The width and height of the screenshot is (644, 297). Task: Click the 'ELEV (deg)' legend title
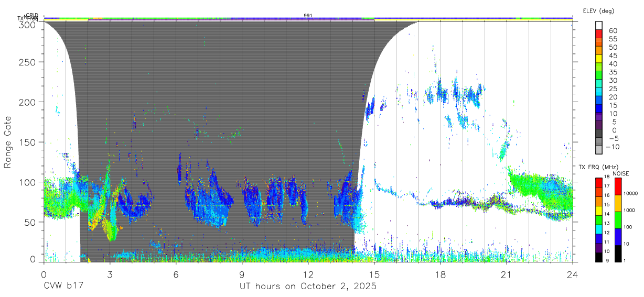(599, 11)
